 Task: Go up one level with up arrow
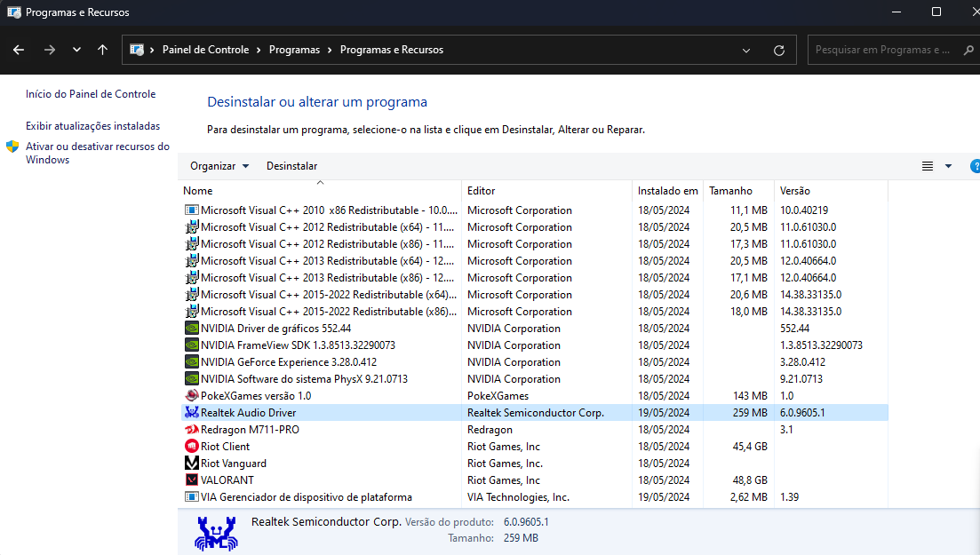click(102, 50)
